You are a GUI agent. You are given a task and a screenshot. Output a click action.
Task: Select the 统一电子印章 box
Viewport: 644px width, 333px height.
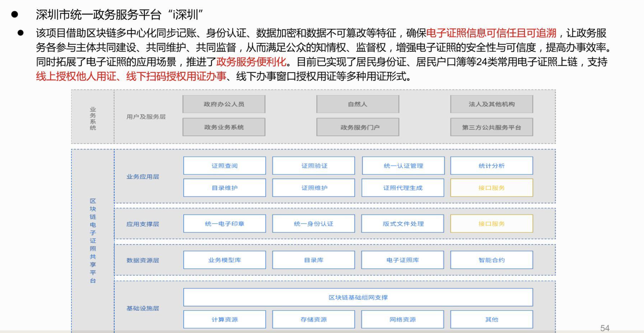pos(224,224)
